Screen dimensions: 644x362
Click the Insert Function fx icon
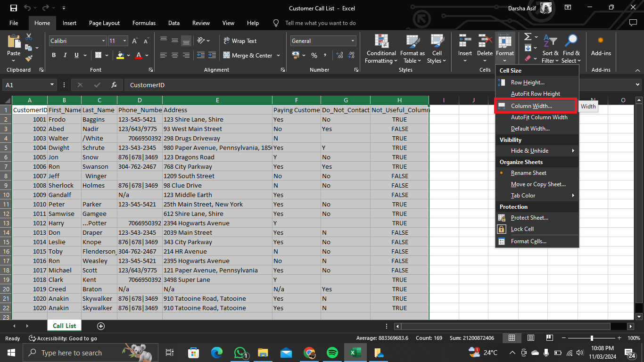pyautogui.click(x=114, y=85)
